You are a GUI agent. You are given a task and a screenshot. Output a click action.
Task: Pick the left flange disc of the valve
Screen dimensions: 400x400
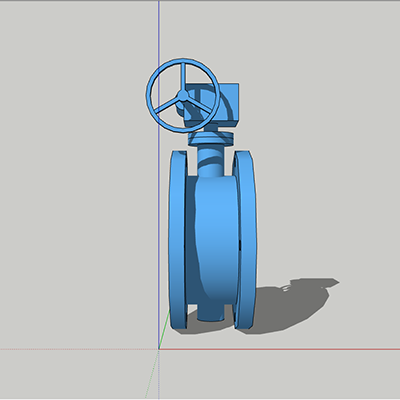click(177, 240)
